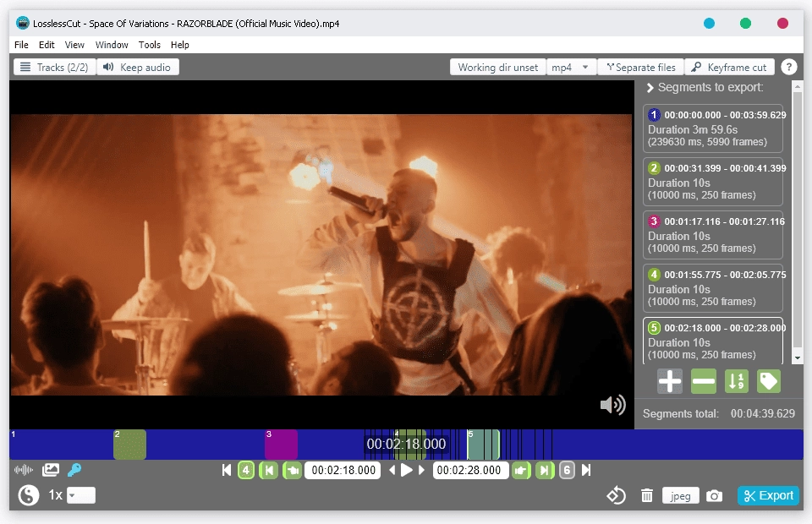Go to previous segment 4

coord(246,470)
